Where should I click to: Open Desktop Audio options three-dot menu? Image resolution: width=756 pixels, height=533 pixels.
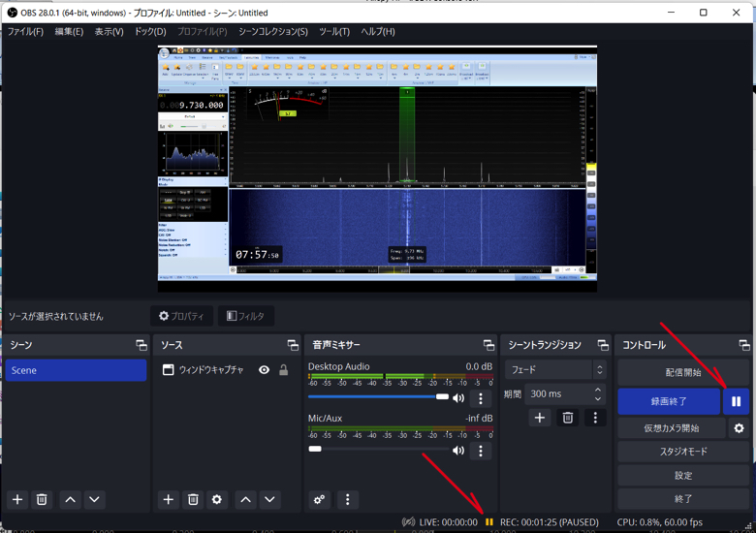[480, 398]
